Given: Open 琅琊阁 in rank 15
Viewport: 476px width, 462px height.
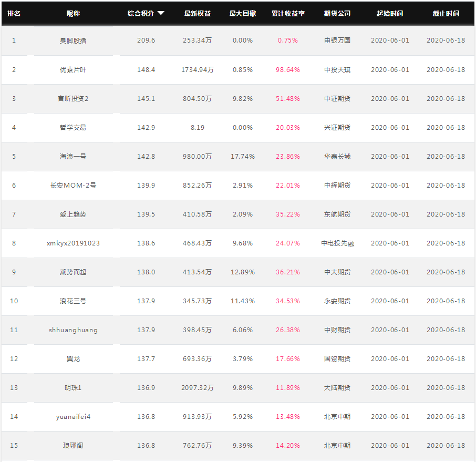Looking at the screenshot, I should click(x=73, y=446).
